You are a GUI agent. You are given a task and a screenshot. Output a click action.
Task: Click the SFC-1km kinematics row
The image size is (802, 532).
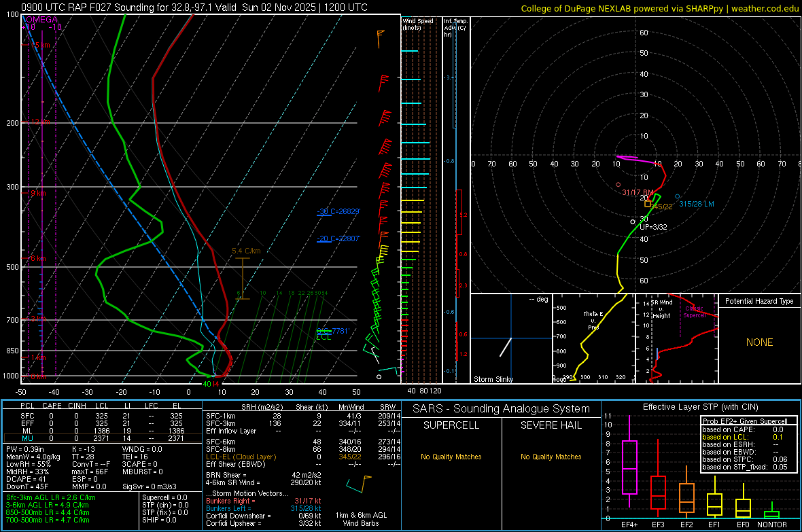(303, 416)
